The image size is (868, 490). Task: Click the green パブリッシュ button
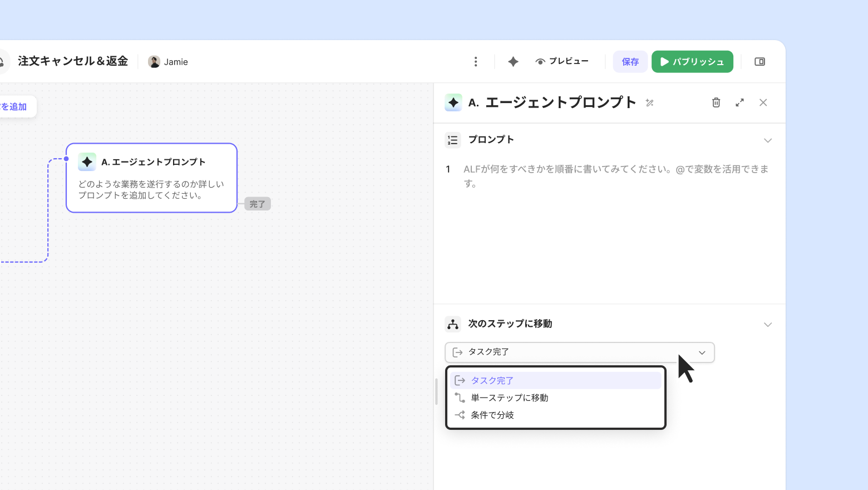(692, 62)
